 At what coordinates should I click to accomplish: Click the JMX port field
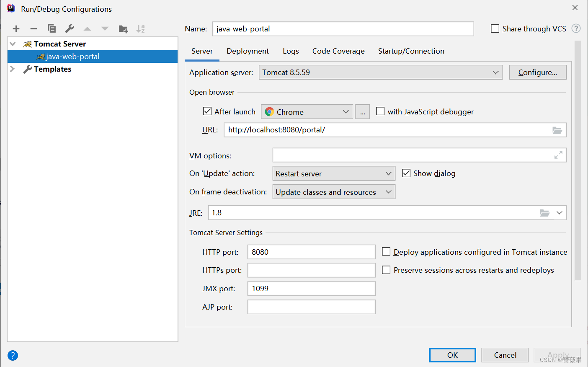point(311,288)
